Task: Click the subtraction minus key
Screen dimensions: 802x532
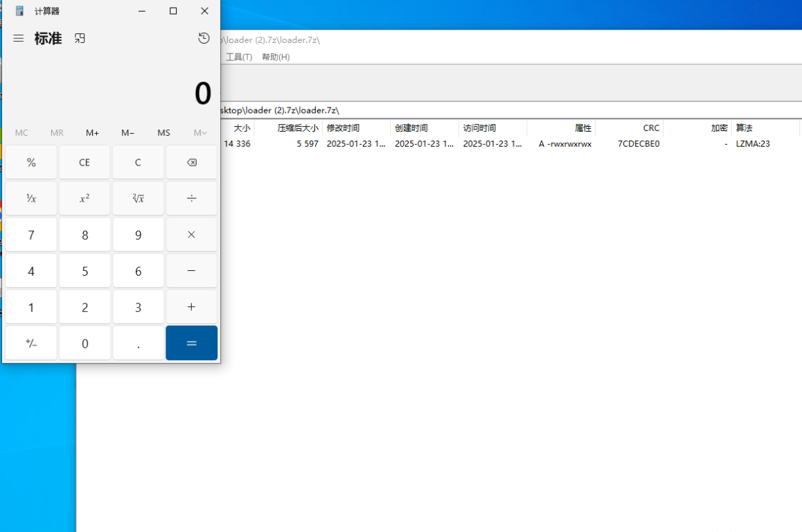Action: (x=192, y=271)
